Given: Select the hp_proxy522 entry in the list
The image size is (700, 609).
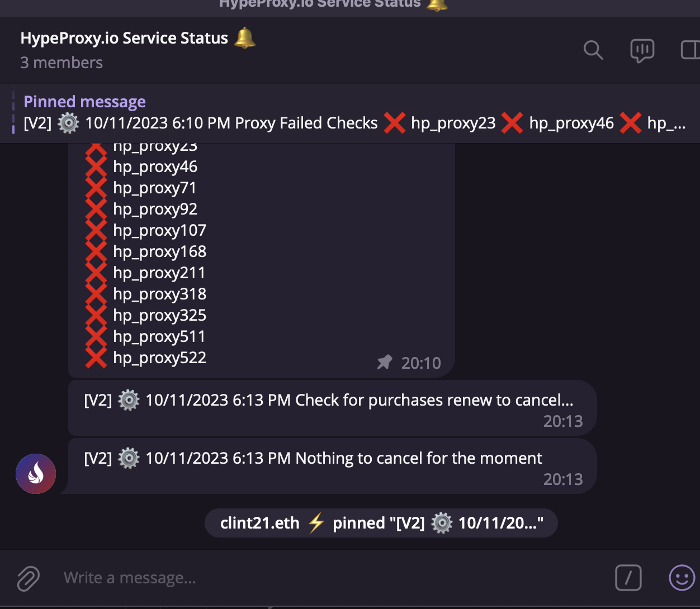Looking at the screenshot, I should tap(159, 358).
